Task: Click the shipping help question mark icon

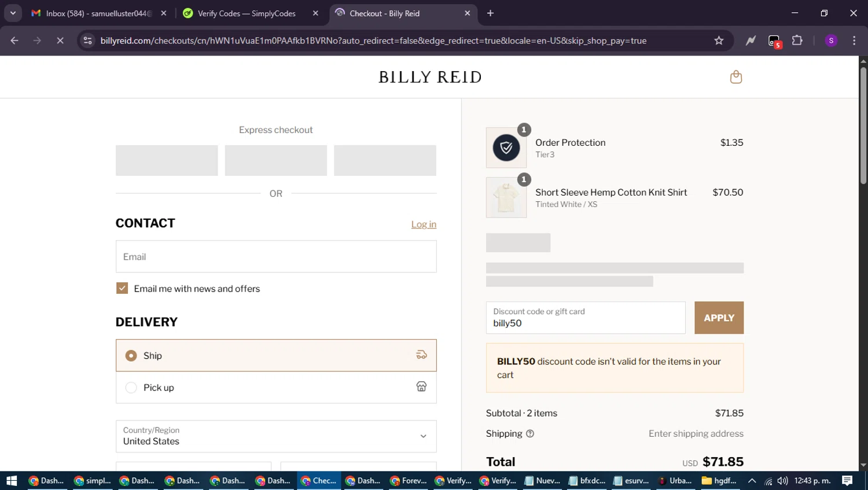Action: tap(529, 434)
